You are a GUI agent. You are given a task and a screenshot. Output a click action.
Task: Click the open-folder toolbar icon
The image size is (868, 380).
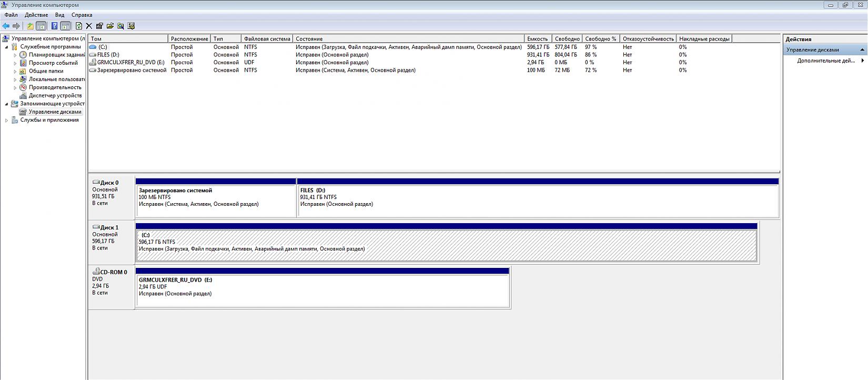[x=110, y=26]
